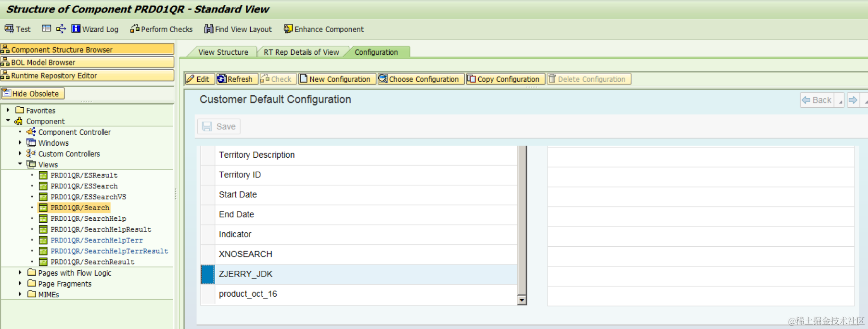This screenshot has height=329, width=868.
Task: Expand the Custom Controllers node
Action: click(20, 153)
